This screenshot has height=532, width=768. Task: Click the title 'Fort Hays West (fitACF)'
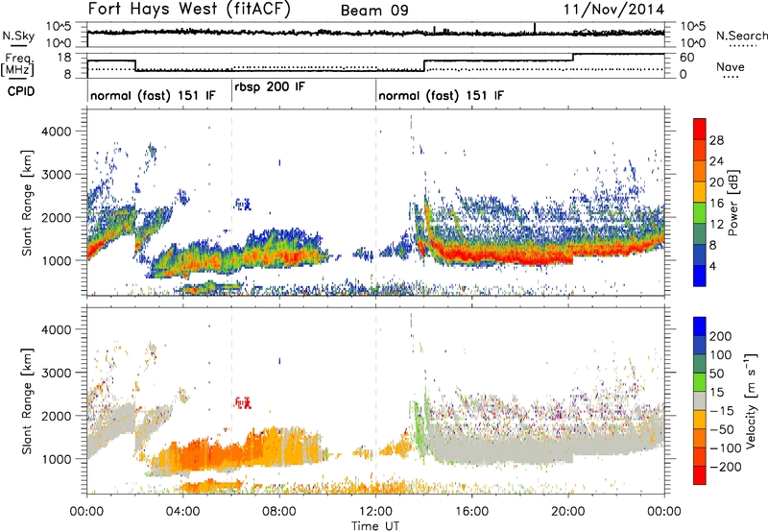click(x=189, y=9)
